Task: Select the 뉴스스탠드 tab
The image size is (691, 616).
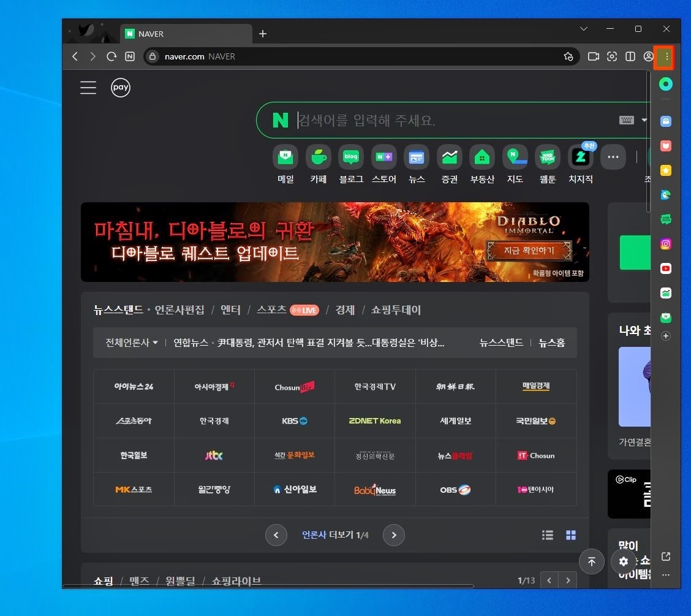Action: (x=118, y=310)
